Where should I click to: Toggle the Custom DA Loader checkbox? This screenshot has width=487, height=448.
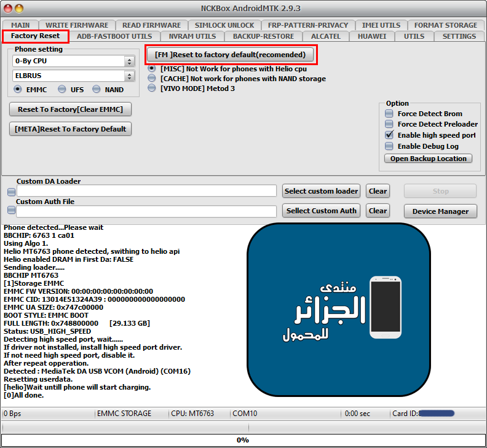click(11, 192)
